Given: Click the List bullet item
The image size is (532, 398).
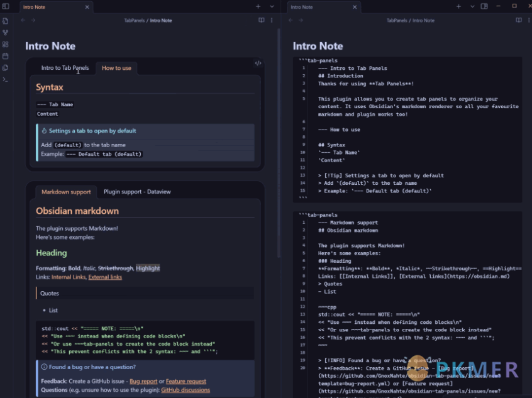Looking at the screenshot, I should [x=53, y=311].
